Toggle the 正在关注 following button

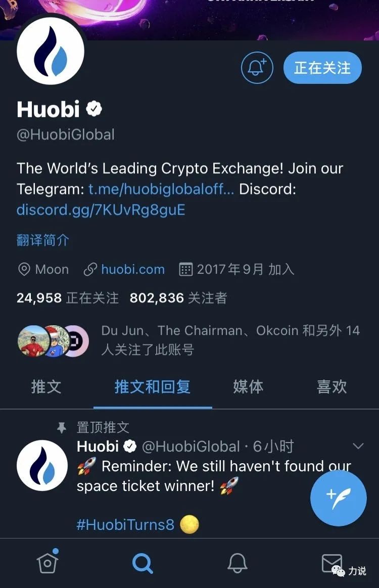click(x=322, y=68)
